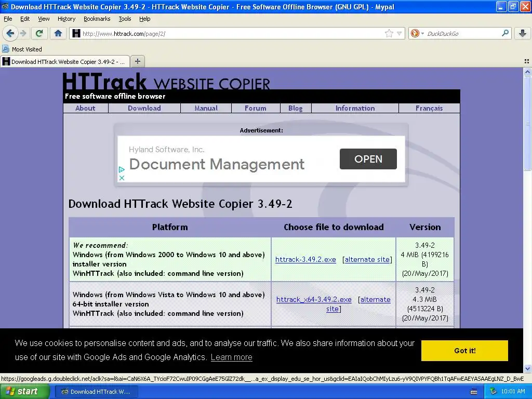
Task: Click the system tray security icon
Action: coord(494,392)
